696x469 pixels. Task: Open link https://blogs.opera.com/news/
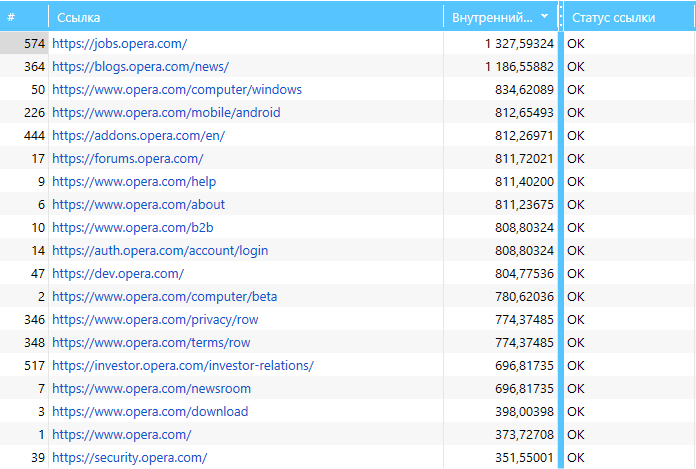coord(140,67)
